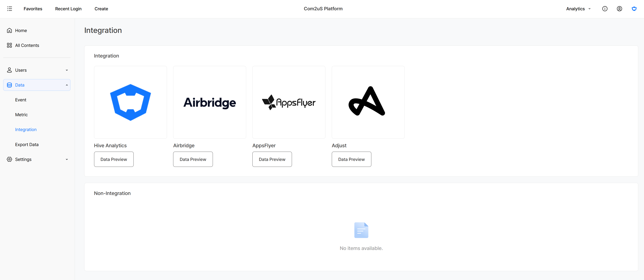Open the Favorites menu
644x280 pixels.
pyautogui.click(x=33, y=9)
